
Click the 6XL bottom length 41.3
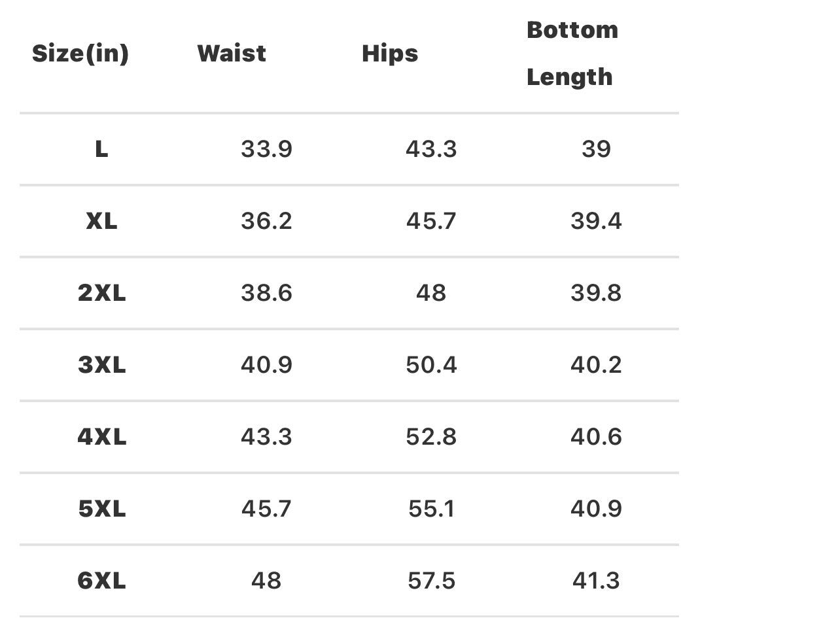[596, 581]
